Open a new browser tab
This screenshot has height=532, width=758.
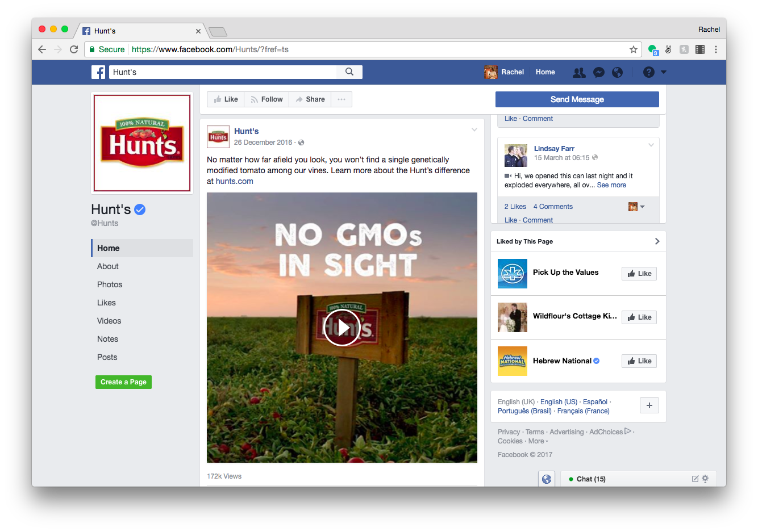218,31
